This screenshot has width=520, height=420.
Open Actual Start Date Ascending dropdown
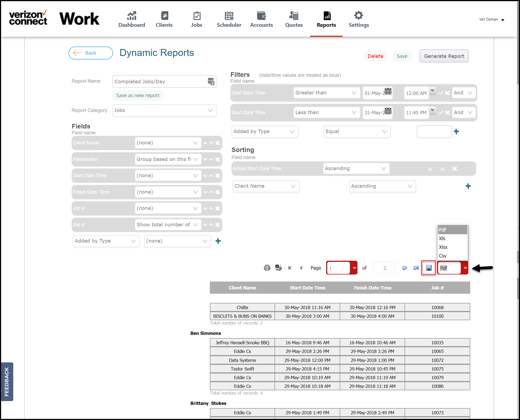pyautogui.click(x=356, y=168)
